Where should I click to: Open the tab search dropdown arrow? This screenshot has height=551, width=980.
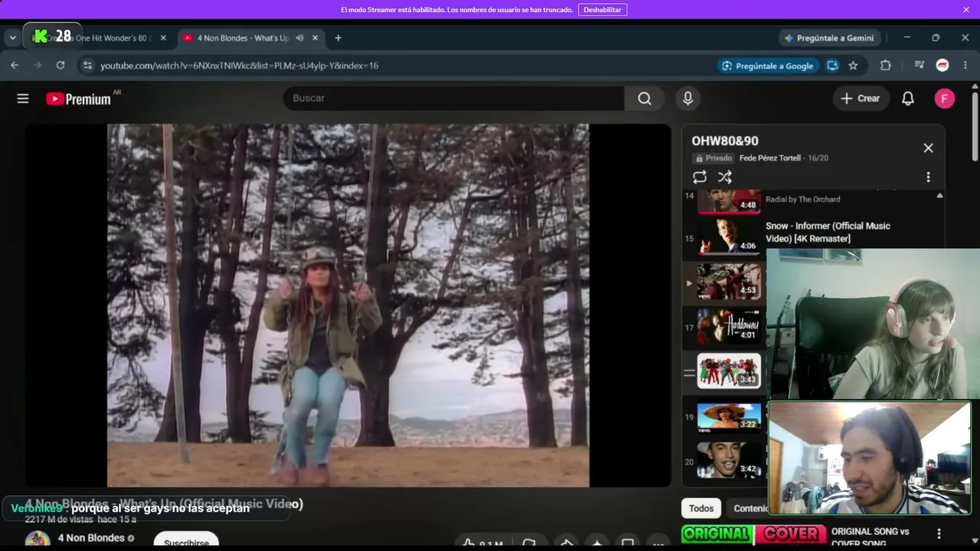click(x=12, y=38)
